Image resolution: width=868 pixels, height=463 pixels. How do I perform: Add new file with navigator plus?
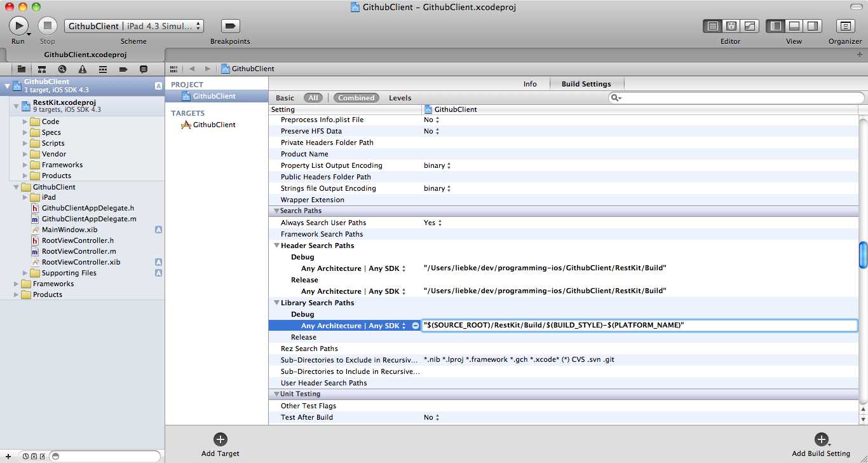pos(8,456)
